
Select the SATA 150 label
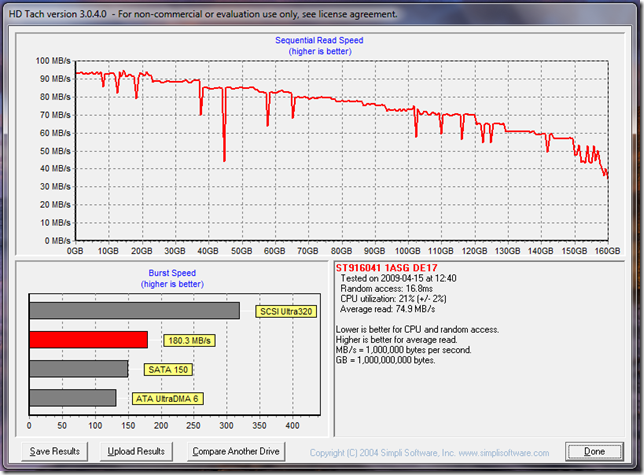[166, 369]
